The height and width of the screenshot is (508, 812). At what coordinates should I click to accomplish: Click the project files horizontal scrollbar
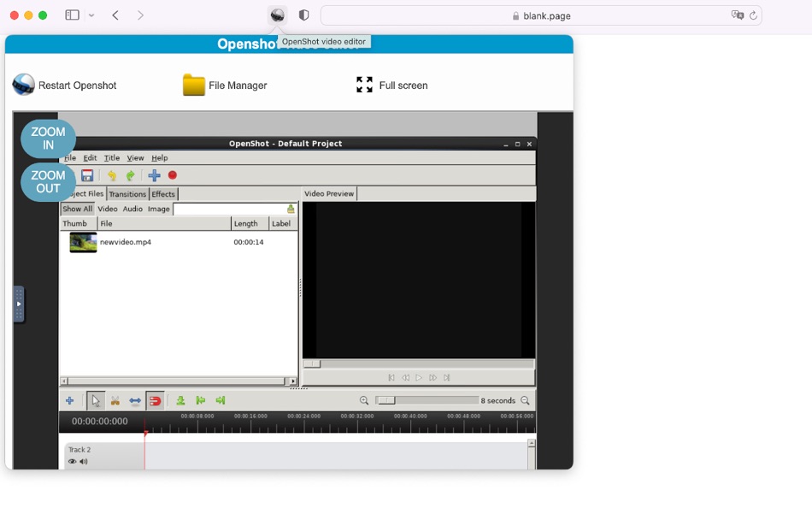coord(179,381)
